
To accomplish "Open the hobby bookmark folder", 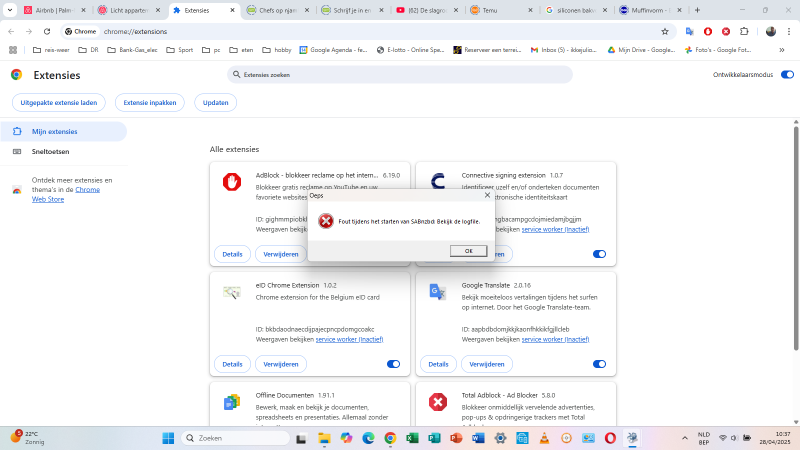I will (277, 50).
